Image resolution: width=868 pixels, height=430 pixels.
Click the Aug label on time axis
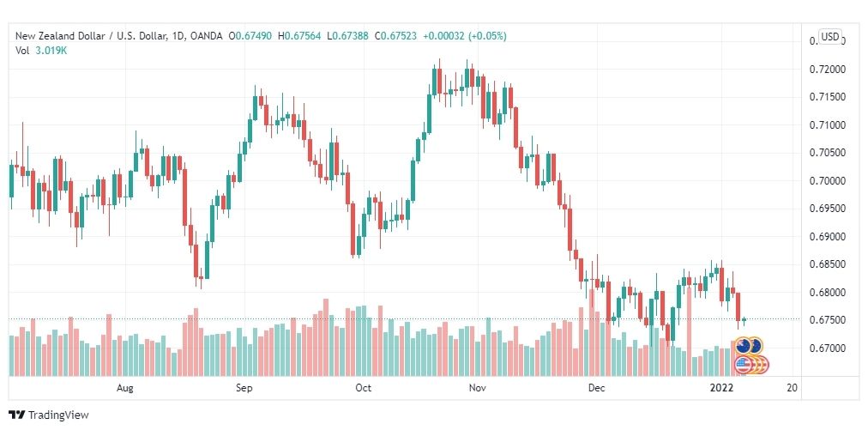coord(126,388)
